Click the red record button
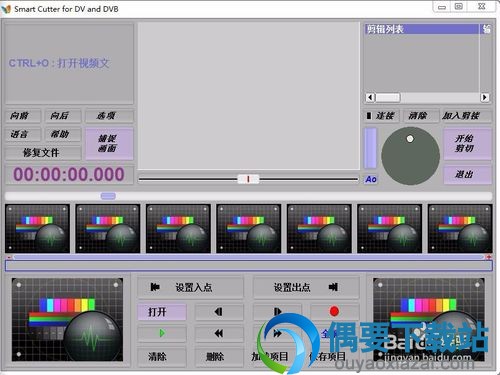Image resolution: width=500 pixels, height=375 pixels. tap(334, 311)
